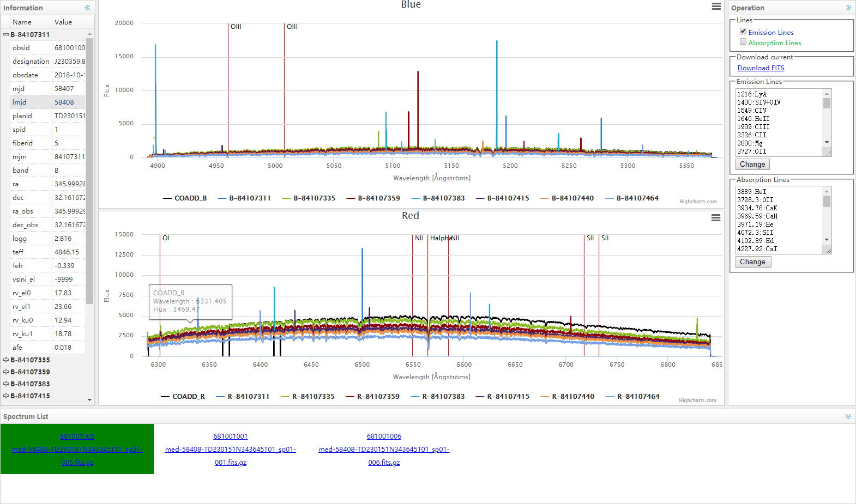The width and height of the screenshot is (856, 504).
Task: Collapse the Operation panel using double-arrow icon
Action: (x=848, y=8)
